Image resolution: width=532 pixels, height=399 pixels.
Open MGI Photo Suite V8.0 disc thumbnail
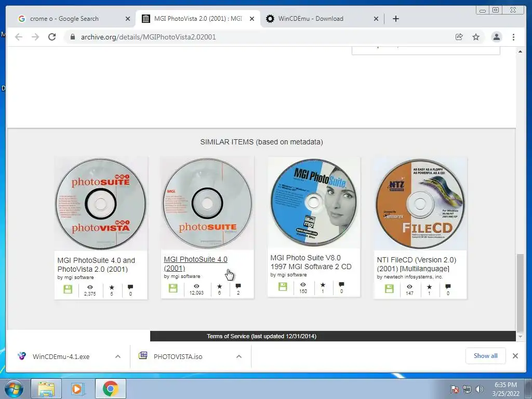pos(314,203)
